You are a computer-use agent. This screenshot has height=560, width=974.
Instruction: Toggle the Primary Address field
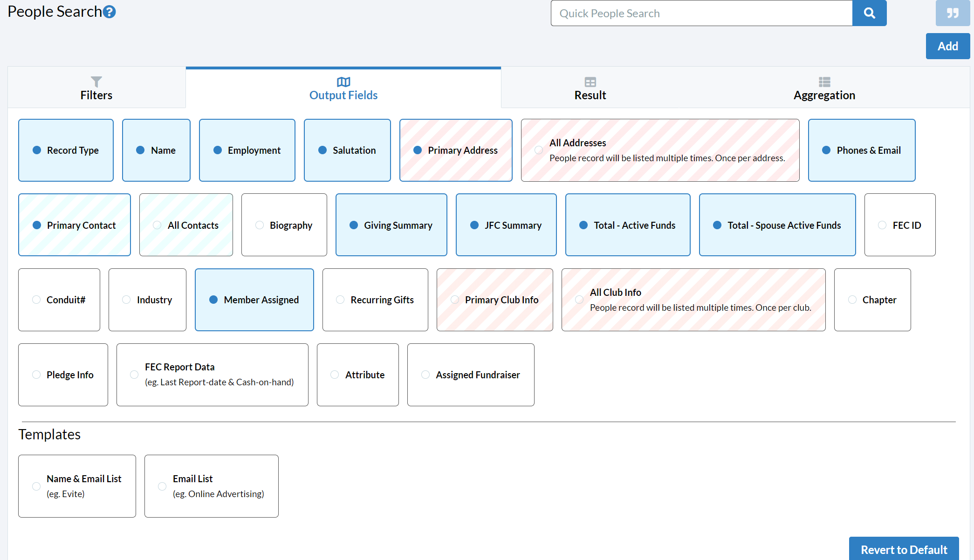(456, 150)
